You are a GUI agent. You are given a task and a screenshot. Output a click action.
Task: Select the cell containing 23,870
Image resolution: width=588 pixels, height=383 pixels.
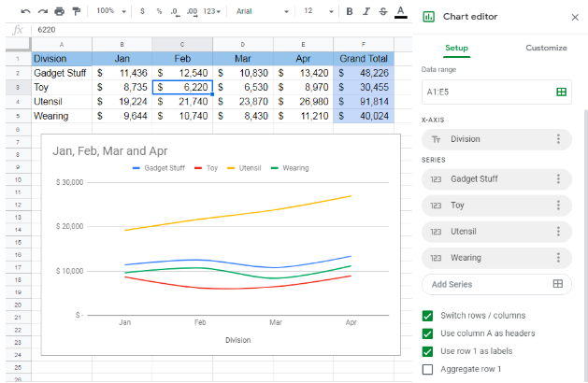tap(243, 102)
